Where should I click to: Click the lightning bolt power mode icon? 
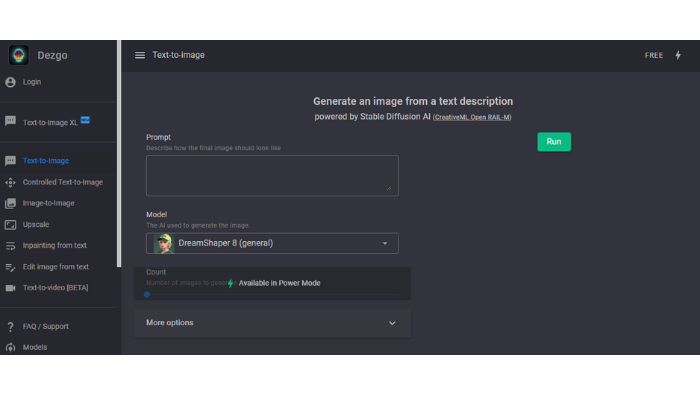tap(678, 55)
